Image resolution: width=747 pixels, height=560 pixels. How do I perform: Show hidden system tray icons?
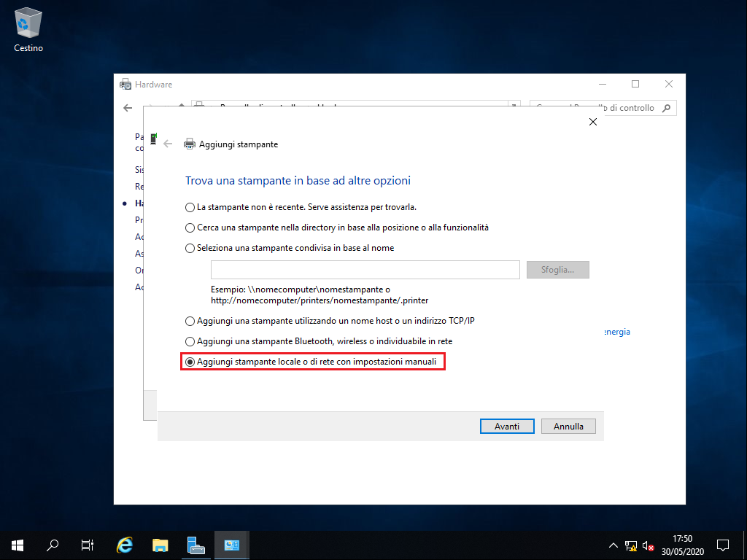click(613, 545)
